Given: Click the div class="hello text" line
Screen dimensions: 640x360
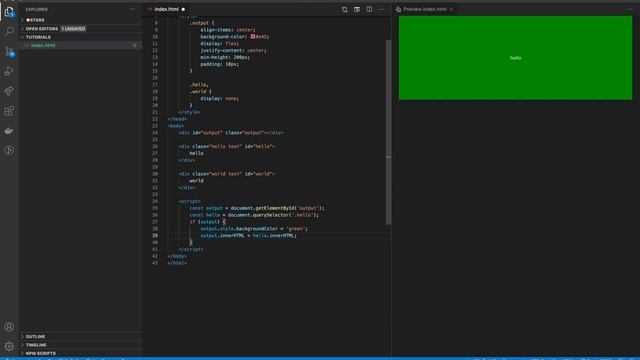Looking at the screenshot, I should pyautogui.click(x=227, y=146).
